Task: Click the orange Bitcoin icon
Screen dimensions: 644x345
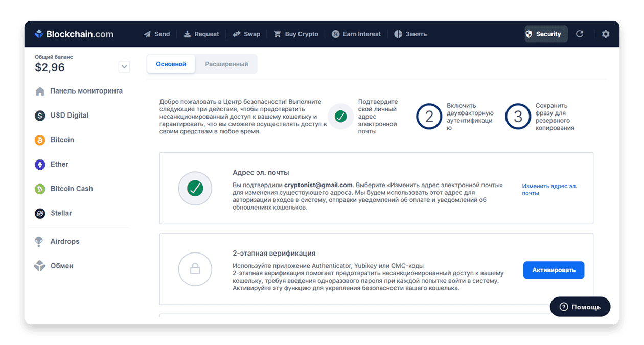Action: 40,140
